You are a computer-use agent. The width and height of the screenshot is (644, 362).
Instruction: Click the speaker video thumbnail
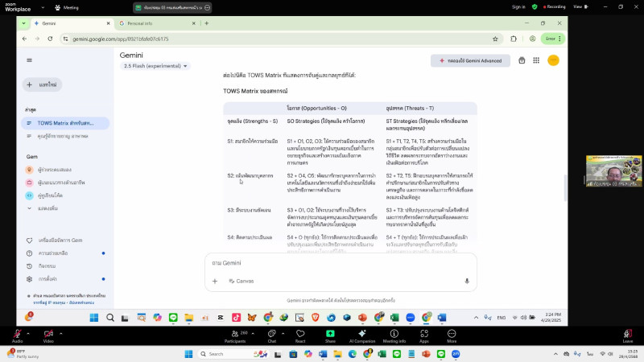point(614,171)
